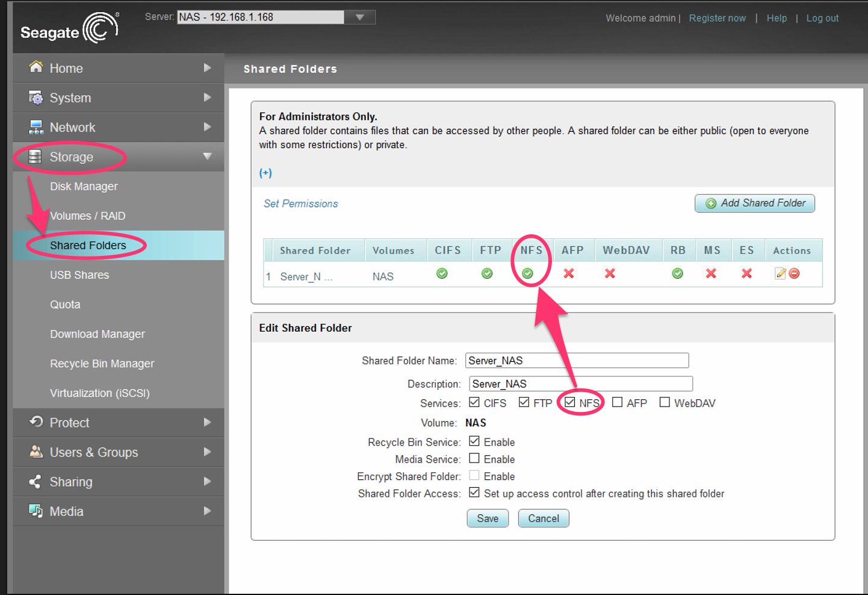
Task: Click the edit pencil icon for Server_N folder
Action: tap(780, 273)
